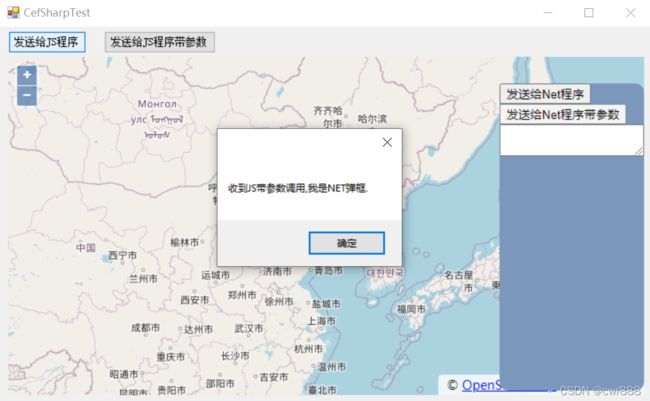Focus the text area in the right panel

tap(571, 141)
